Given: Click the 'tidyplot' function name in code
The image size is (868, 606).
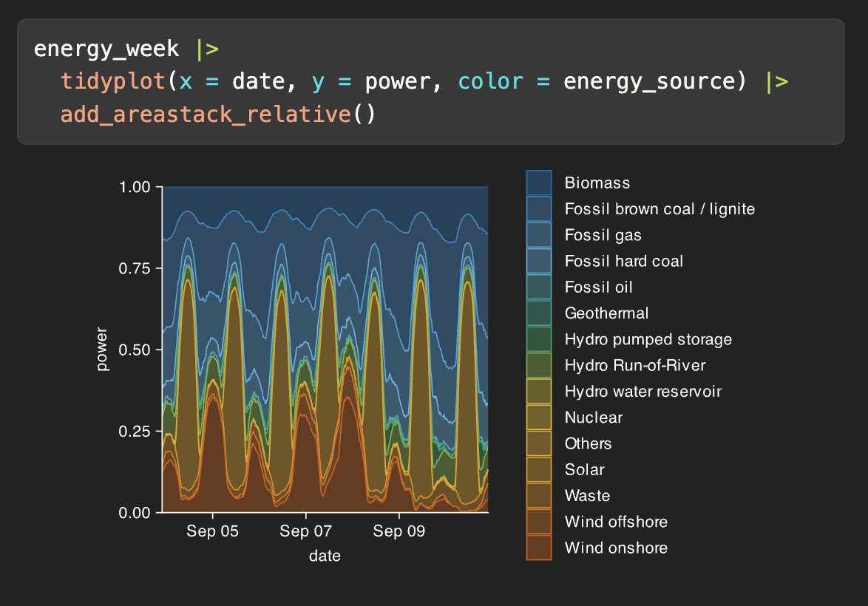Looking at the screenshot, I should coord(113,81).
